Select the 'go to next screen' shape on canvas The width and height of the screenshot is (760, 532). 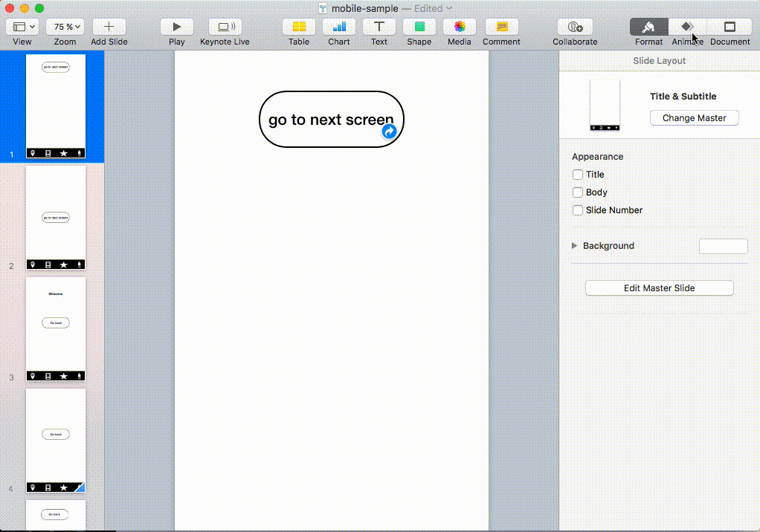click(x=332, y=120)
